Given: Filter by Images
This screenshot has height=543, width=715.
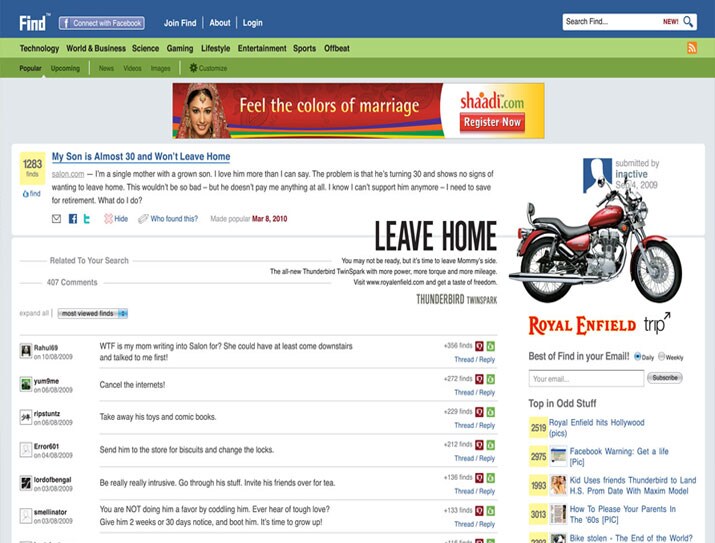Looking at the screenshot, I should 161,68.
